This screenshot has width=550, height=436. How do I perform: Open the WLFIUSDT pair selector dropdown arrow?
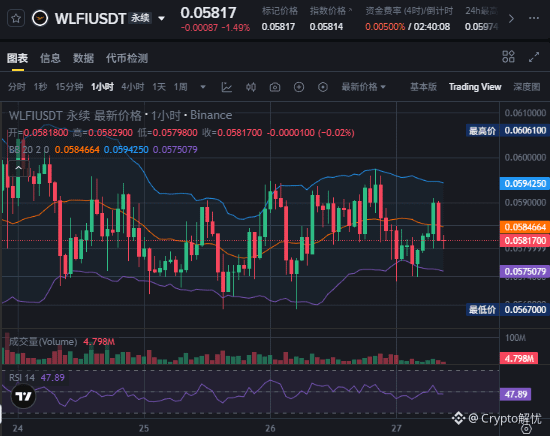click(162, 19)
